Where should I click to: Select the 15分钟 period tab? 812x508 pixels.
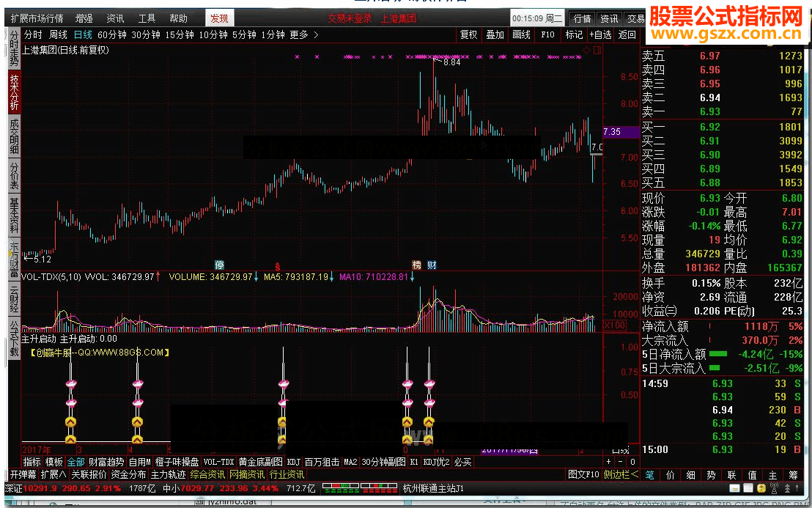pyautogui.click(x=179, y=34)
